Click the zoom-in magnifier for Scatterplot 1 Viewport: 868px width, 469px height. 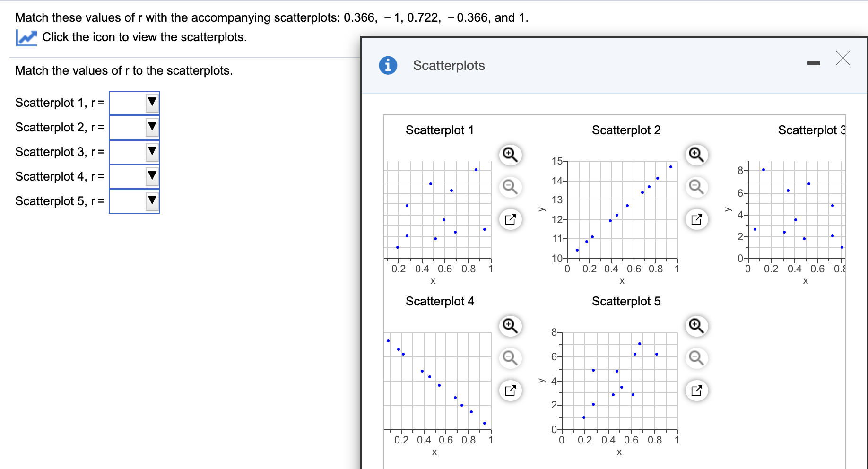click(x=510, y=155)
